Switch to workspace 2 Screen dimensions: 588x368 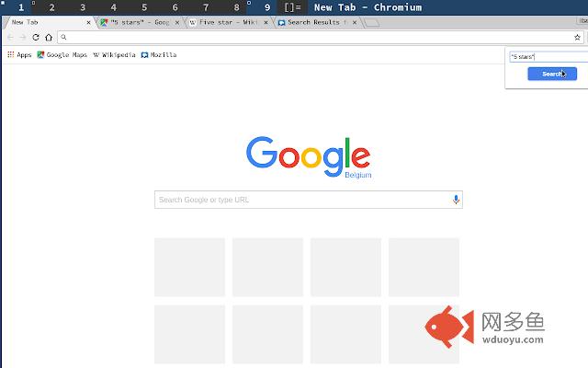(51, 7)
